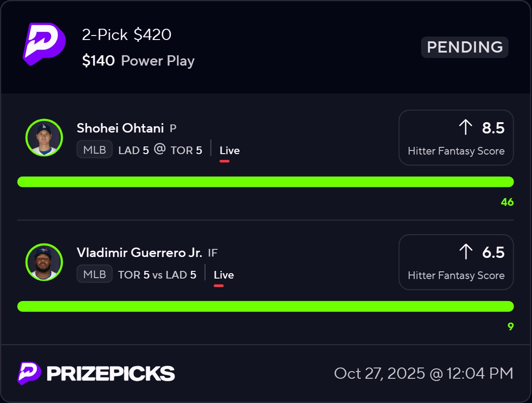The width and height of the screenshot is (532, 403).
Task: Click the up arrow beside 6.5
Action: point(466,252)
